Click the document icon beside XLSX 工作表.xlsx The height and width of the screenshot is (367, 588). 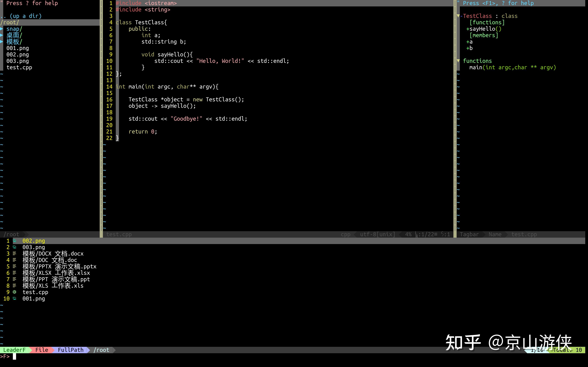tap(15, 273)
